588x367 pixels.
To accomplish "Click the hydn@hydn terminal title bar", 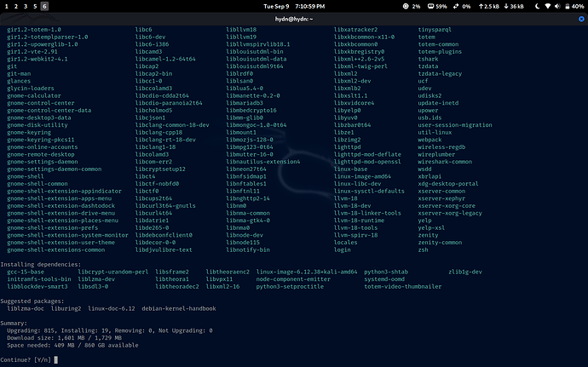I will [x=294, y=18].
